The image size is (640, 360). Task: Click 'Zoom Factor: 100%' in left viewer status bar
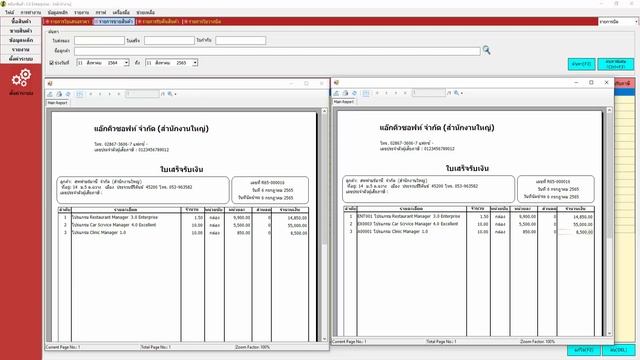pos(252,347)
